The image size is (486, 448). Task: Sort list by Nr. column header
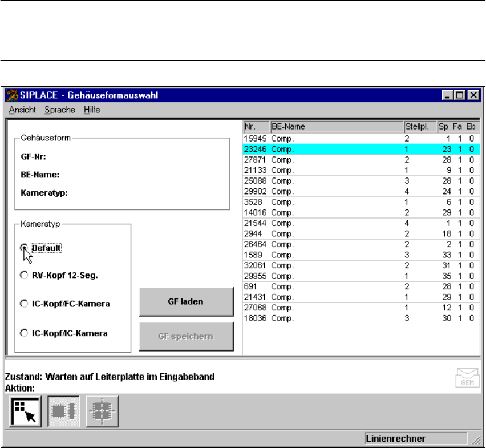[256, 127]
